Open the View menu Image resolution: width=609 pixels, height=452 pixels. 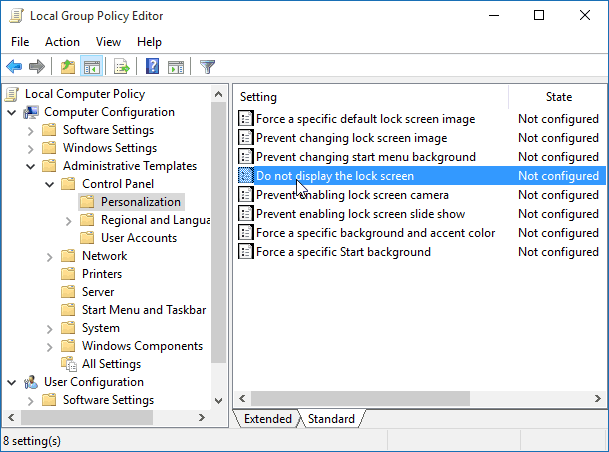click(x=108, y=42)
